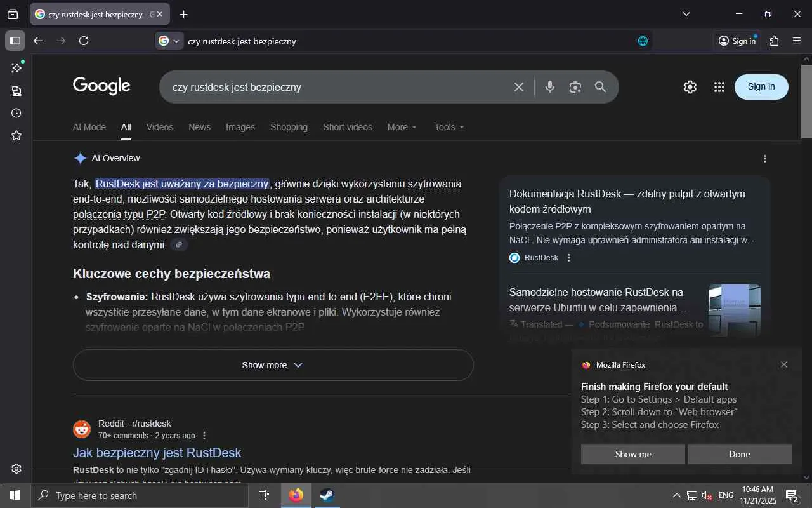Viewport: 812px width, 508px height.
Task: Dismiss the Mozilla Firefox notification
Action: pyautogui.click(x=784, y=364)
